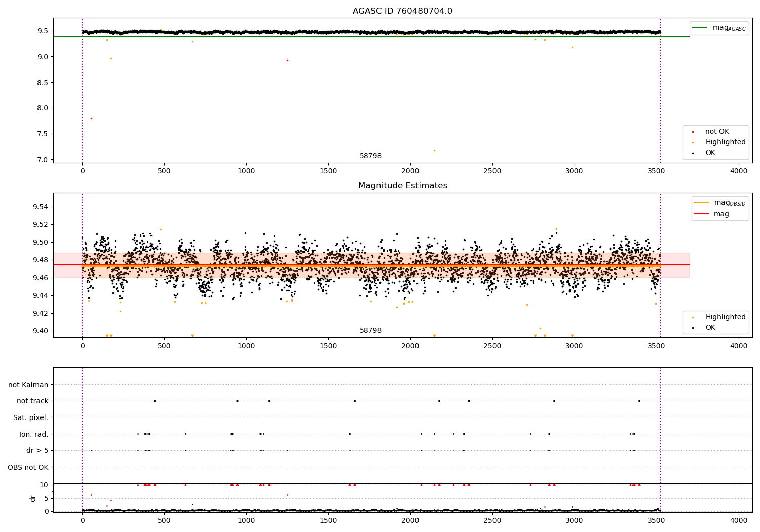Click the 9.42 y-axis tick label
This screenshot has height=532, width=760.
[41, 313]
